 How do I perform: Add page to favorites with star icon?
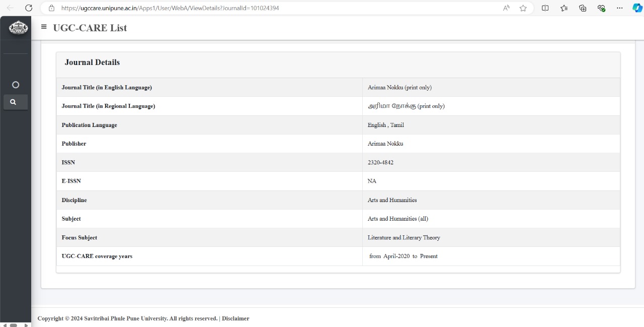coord(523,8)
